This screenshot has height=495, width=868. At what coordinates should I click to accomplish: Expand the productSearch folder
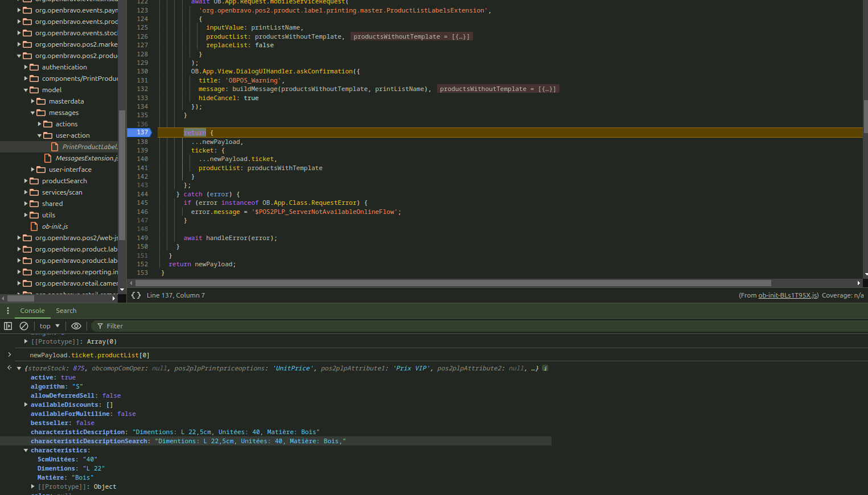(x=26, y=181)
